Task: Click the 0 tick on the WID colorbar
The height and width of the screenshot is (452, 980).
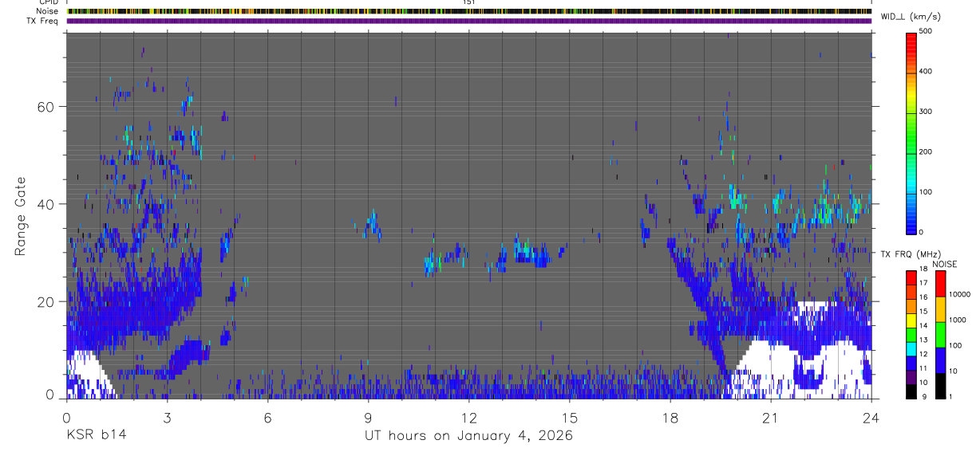Action: [922, 232]
